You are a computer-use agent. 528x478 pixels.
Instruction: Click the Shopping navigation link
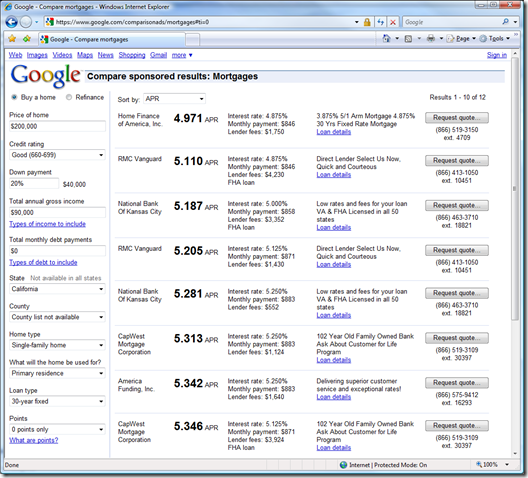(132, 55)
